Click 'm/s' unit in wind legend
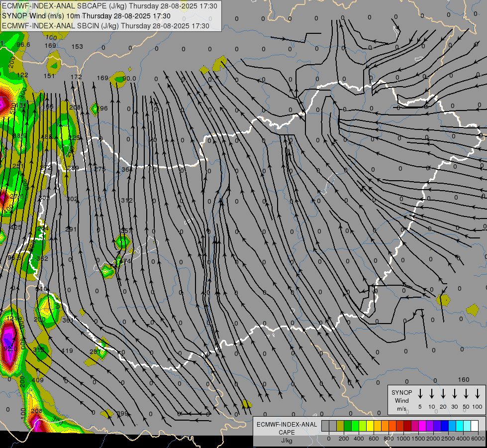Screen dimensions: 487x448 pos(401,409)
